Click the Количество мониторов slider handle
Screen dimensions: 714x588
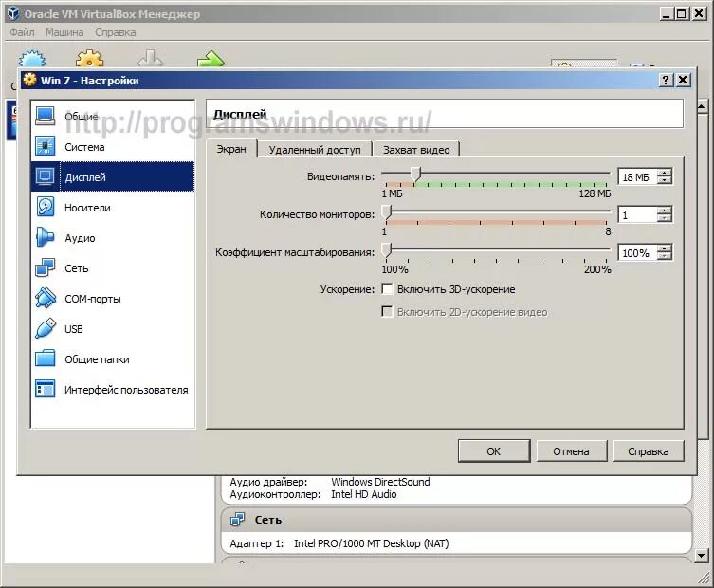pos(387,212)
